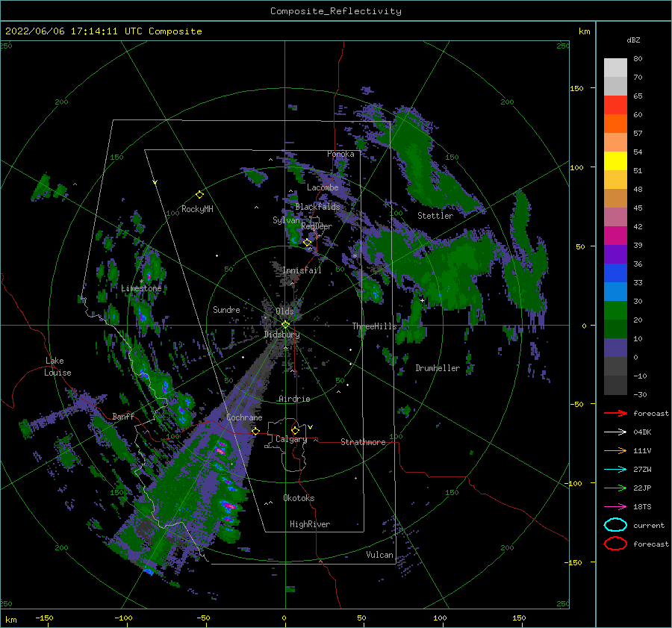Click the HighRiver city label
Image resolution: width=672 pixels, height=628 pixels.
click(310, 524)
